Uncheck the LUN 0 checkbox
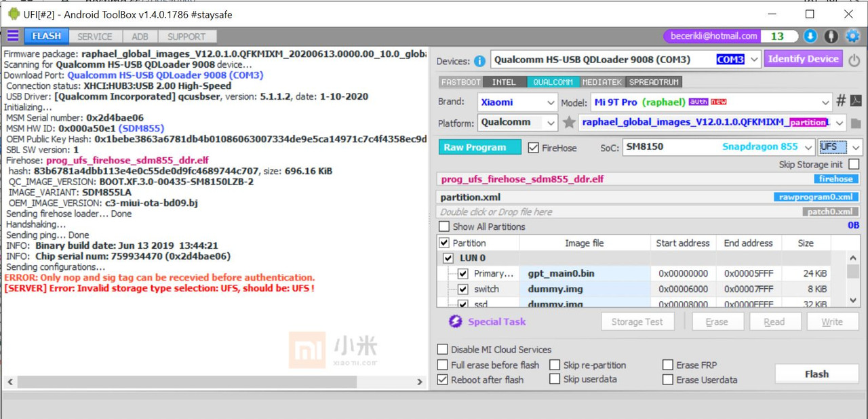Image resolution: width=868 pixels, height=419 pixels. pos(448,258)
